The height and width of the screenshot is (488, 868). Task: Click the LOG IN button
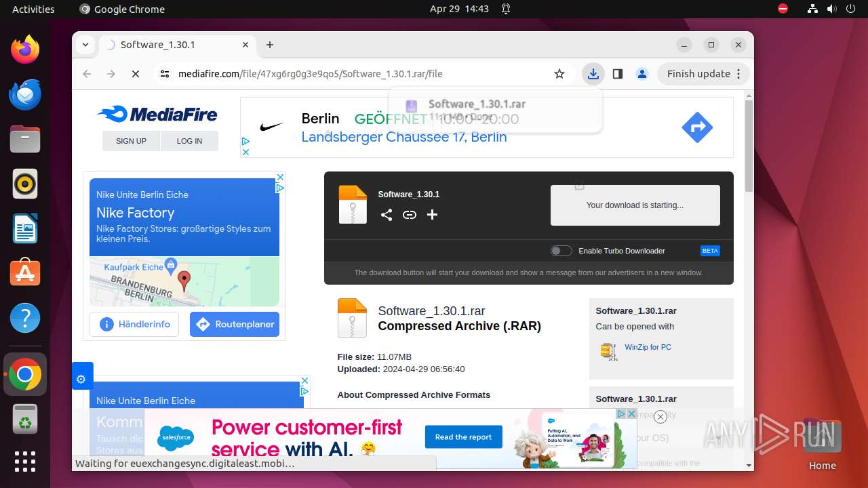[x=189, y=141]
